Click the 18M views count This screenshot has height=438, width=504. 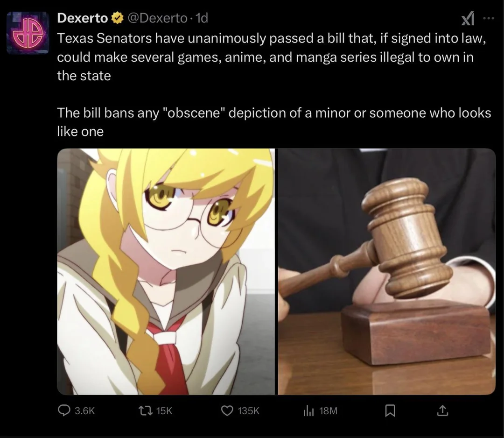[328, 411]
